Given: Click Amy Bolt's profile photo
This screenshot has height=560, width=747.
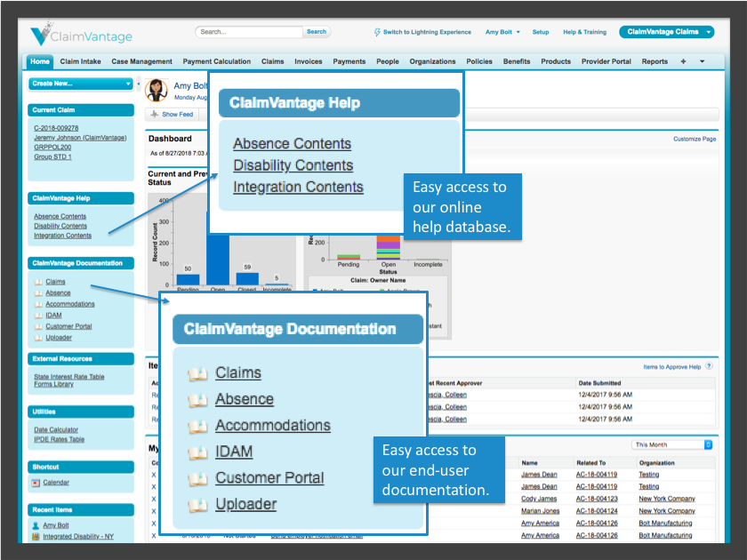Looking at the screenshot, I should (156, 89).
